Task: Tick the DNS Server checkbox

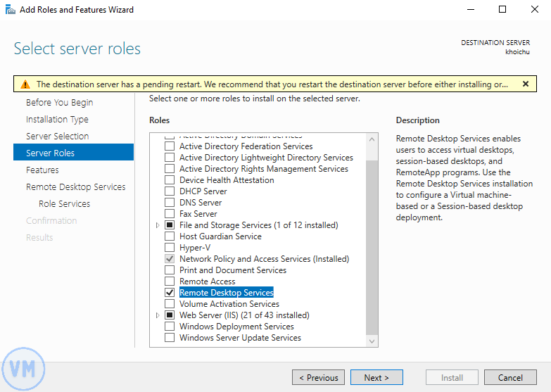Action: [x=169, y=203]
